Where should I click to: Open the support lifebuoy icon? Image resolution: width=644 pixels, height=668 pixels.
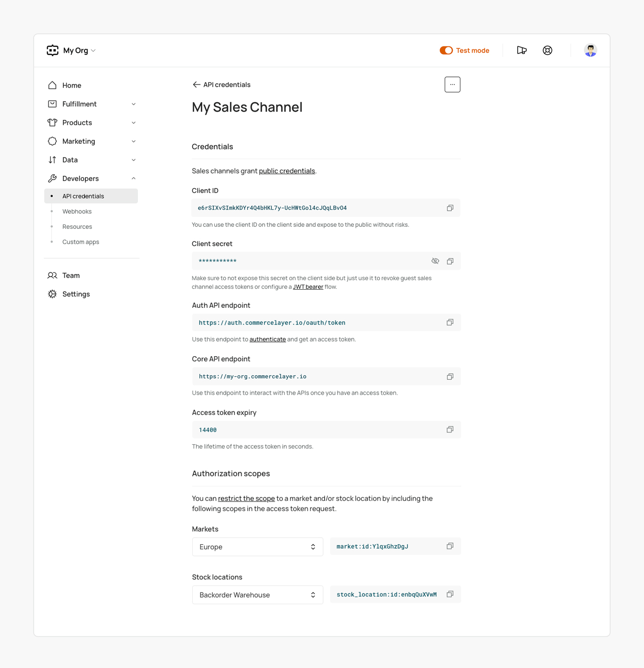point(547,50)
